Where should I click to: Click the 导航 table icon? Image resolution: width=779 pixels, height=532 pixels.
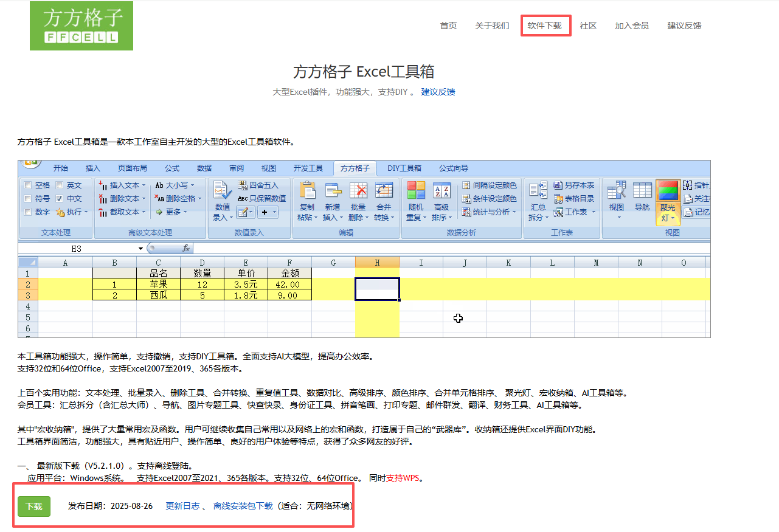(x=642, y=190)
